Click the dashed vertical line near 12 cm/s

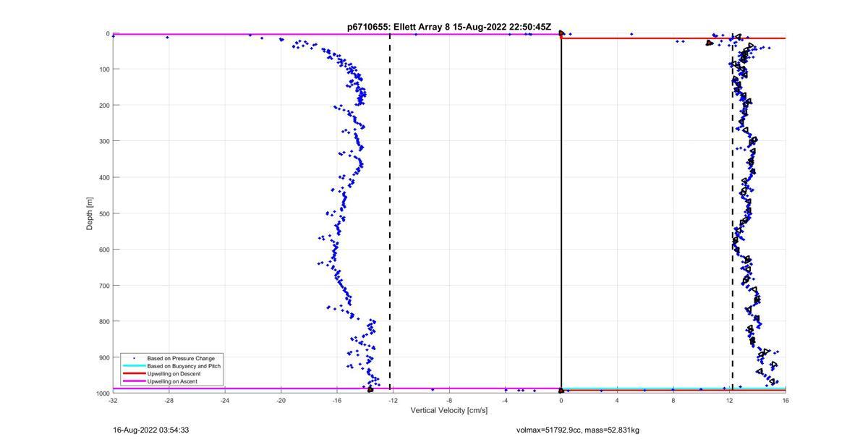tap(732, 213)
